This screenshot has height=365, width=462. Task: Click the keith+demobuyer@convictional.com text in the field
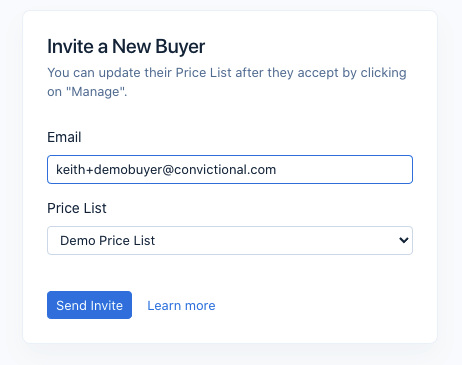(166, 170)
